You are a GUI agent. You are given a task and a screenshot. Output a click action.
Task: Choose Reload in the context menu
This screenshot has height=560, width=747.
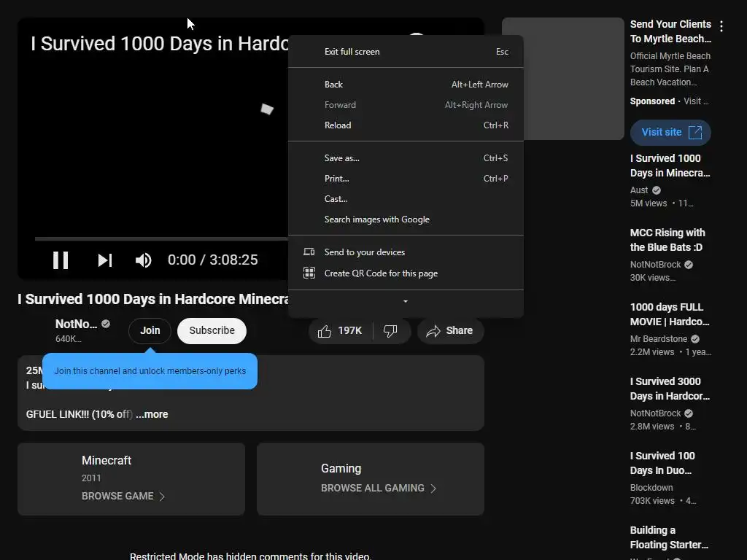406,125
